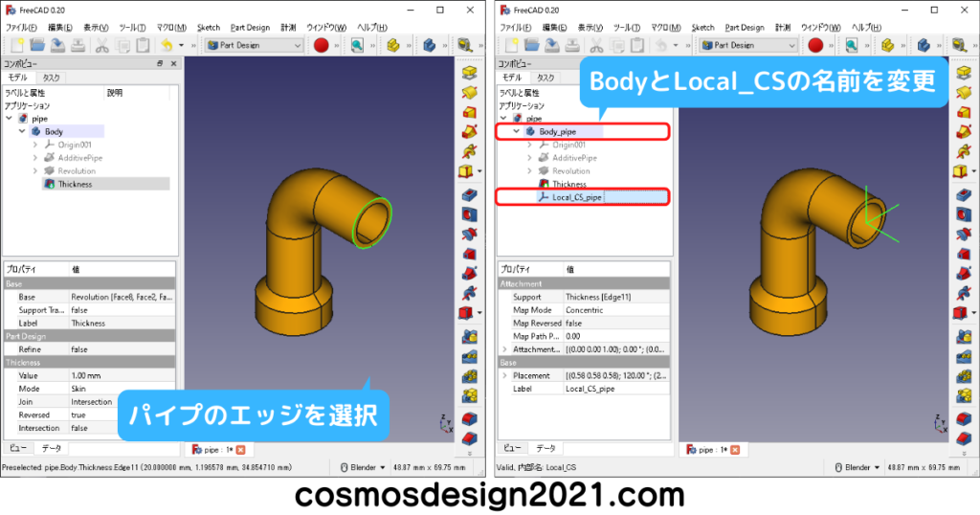Open Part Design workbench dropdown in left window
Viewport: 980px width, 515px height.
[255, 45]
